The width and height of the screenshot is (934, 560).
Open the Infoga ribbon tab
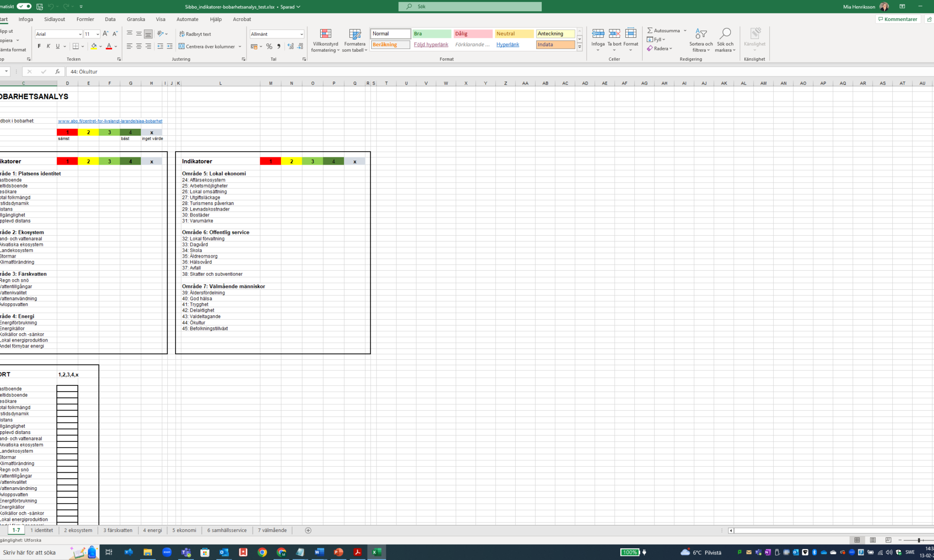26,19
